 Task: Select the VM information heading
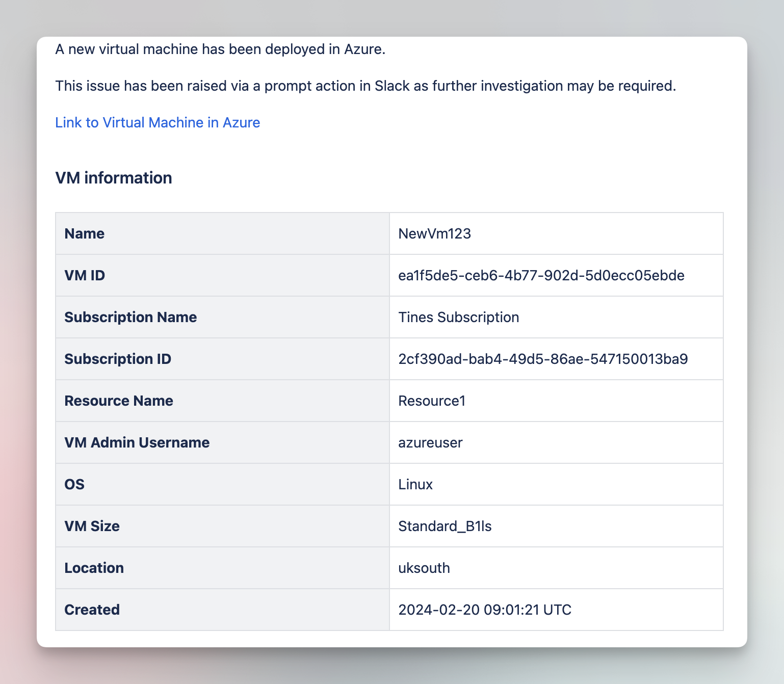114,178
